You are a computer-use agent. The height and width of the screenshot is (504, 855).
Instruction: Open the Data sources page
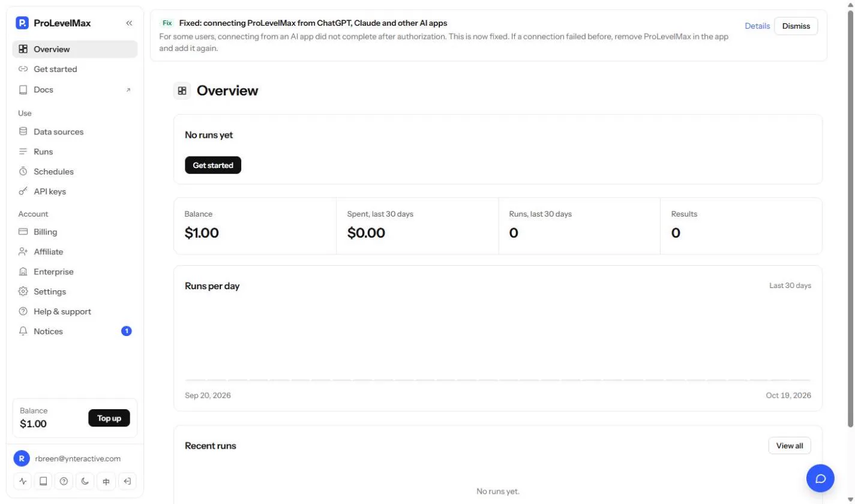point(75,131)
